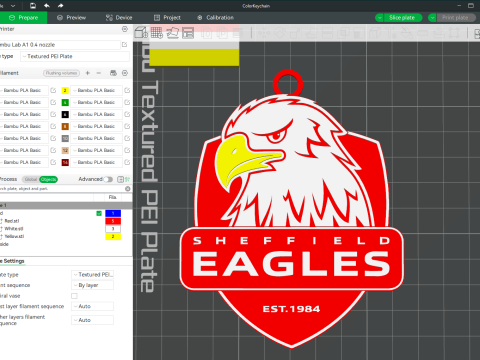Switch process scope to Objects
The image size is (480, 360).
49,179
